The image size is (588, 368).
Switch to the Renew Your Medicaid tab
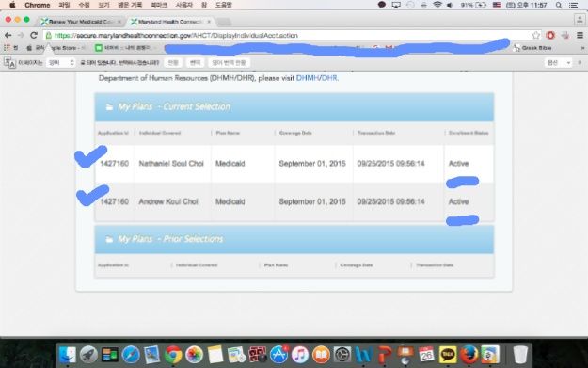point(80,22)
